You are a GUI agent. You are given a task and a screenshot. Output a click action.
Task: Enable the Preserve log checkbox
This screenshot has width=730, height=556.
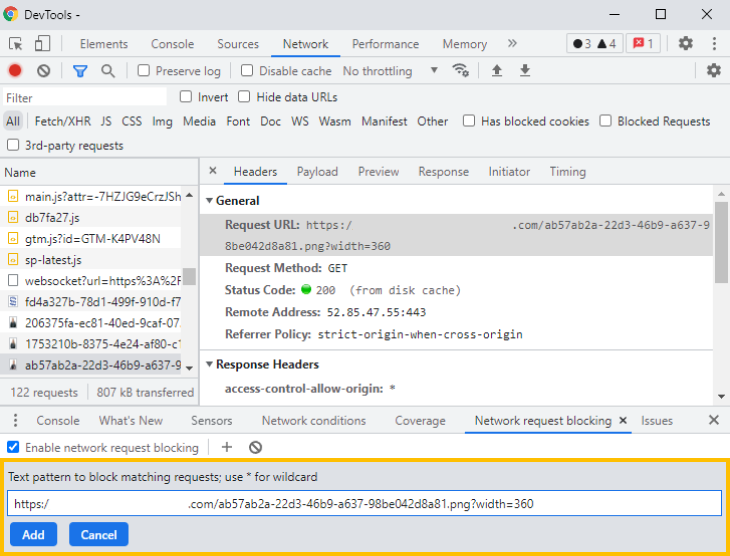click(x=144, y=71)
